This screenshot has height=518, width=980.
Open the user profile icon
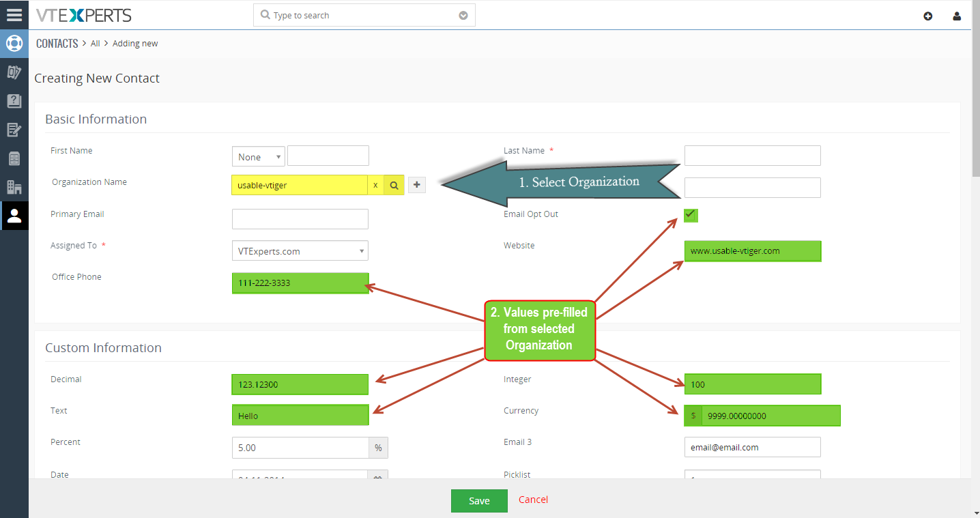(x=957, y=16)
